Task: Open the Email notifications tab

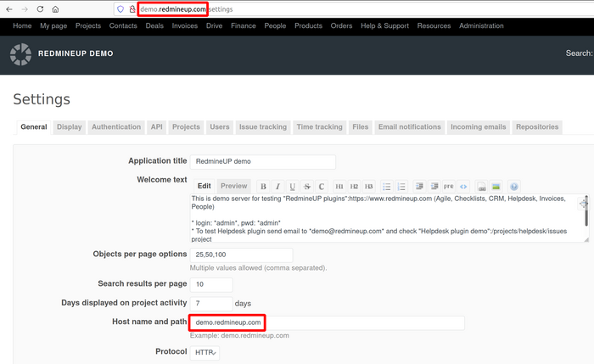Action: pos(410,127)
